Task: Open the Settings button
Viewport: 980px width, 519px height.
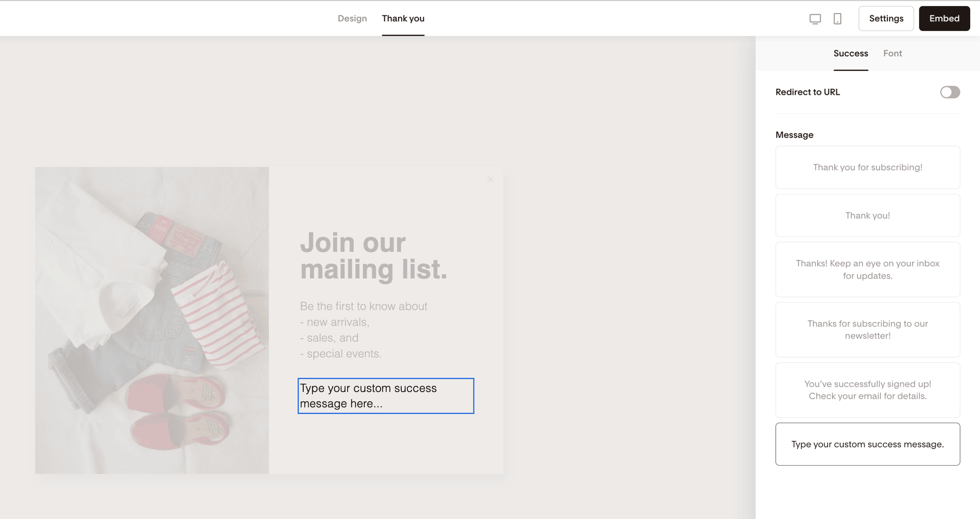Action: point(886,19)
